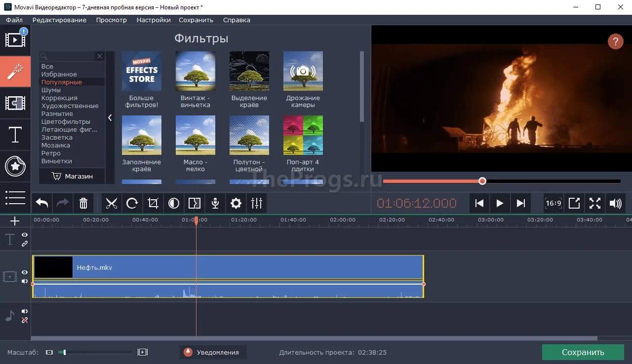
Task: Zoom in timeline scale icon
Action: pyautogui.click(x=143, y=352)
